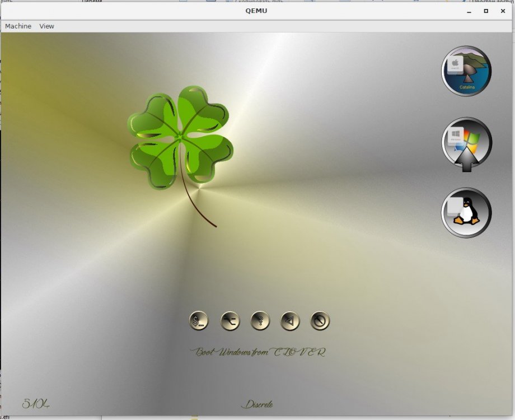Click the QEMU title bar text
515x420 pixels.
click(x=256, y=11)
